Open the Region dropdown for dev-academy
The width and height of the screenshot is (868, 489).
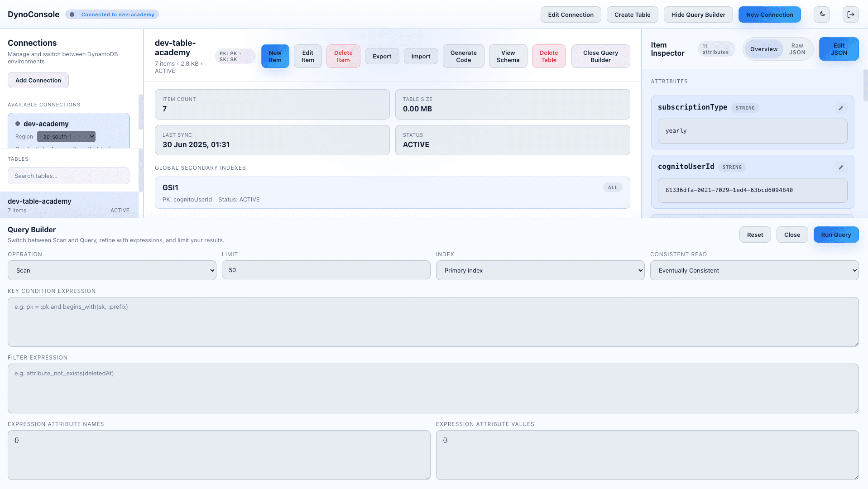pyautogui.click(x=66, y=136)
